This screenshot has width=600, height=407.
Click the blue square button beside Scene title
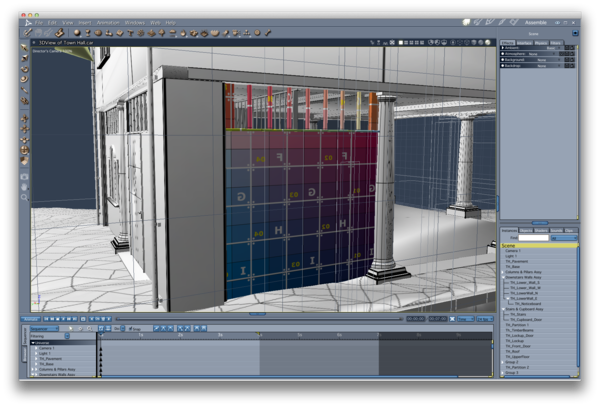tap(575, 33)
